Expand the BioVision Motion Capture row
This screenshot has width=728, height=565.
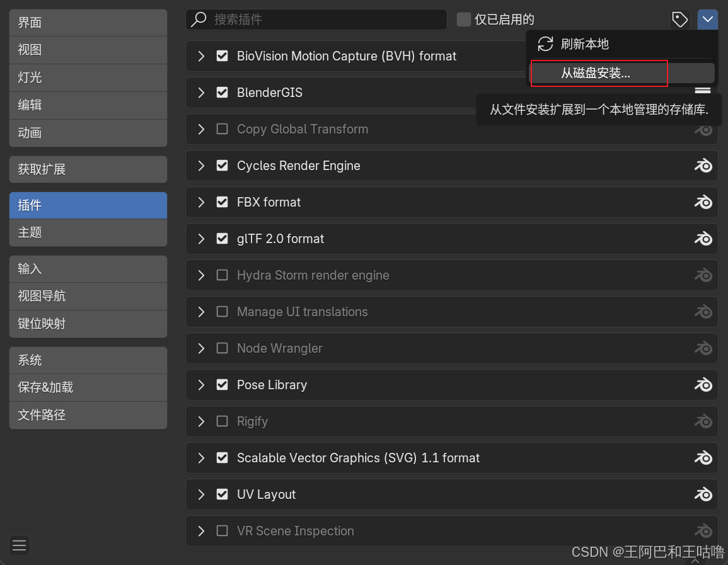(201, 56)
